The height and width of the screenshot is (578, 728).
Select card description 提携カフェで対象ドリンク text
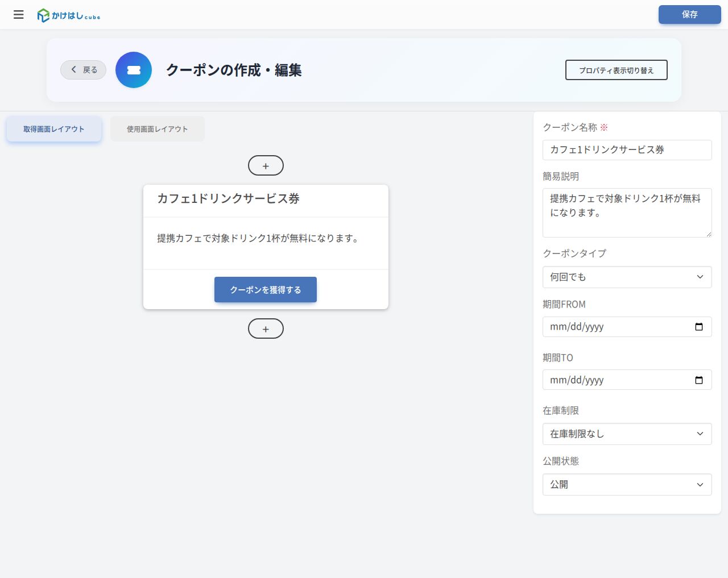(259, 238)
